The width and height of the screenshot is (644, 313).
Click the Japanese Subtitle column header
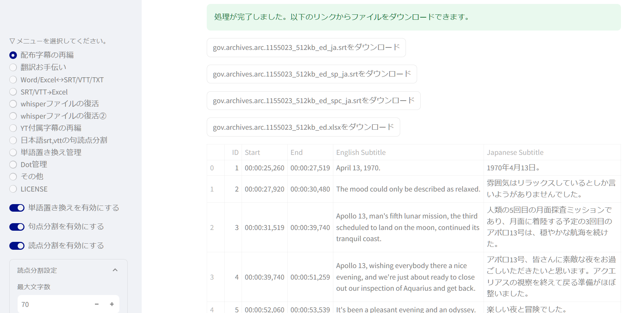click(515, 152)
